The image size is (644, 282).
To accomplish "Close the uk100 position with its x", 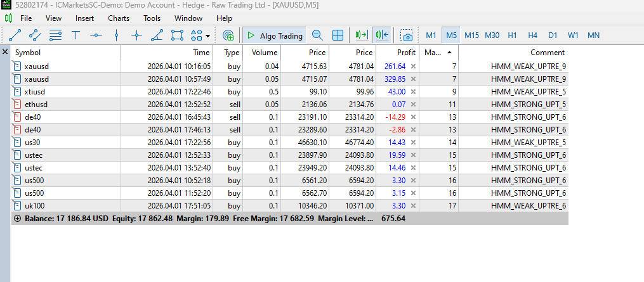I will 413,206.
